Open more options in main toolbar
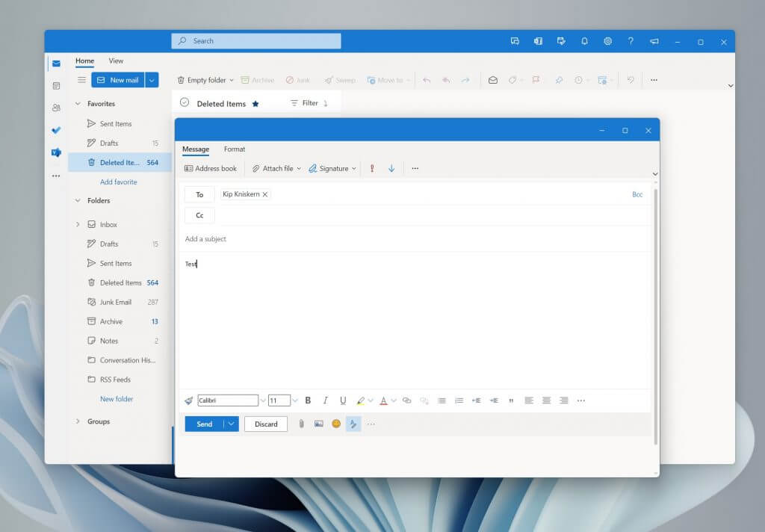Screen dimensions: 765x532 pos(654,80)
